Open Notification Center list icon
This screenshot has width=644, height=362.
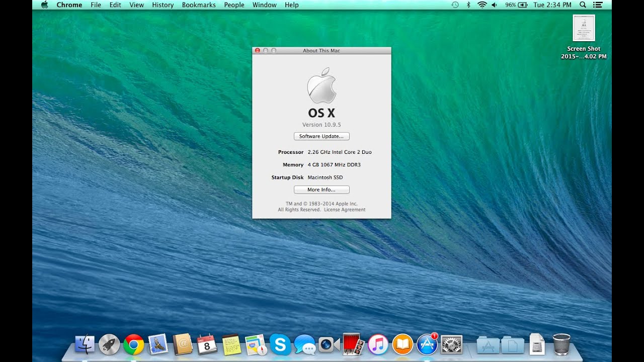coord(598,5)
